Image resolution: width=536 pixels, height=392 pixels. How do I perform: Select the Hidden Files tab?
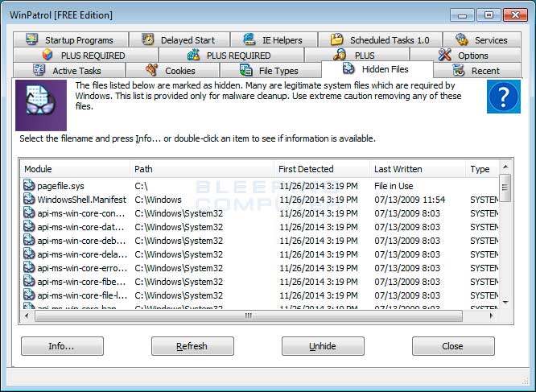377,69
